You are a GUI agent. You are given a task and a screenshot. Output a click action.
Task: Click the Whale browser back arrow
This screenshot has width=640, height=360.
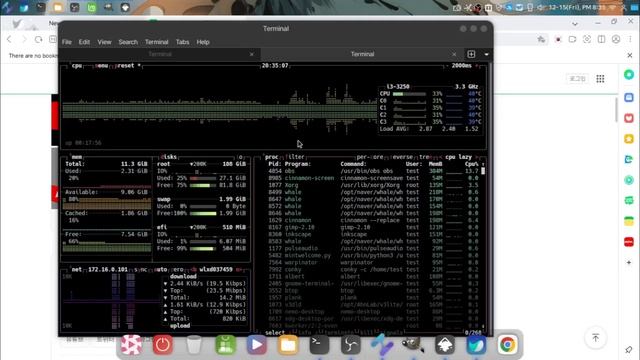click(x=9, y=39)
